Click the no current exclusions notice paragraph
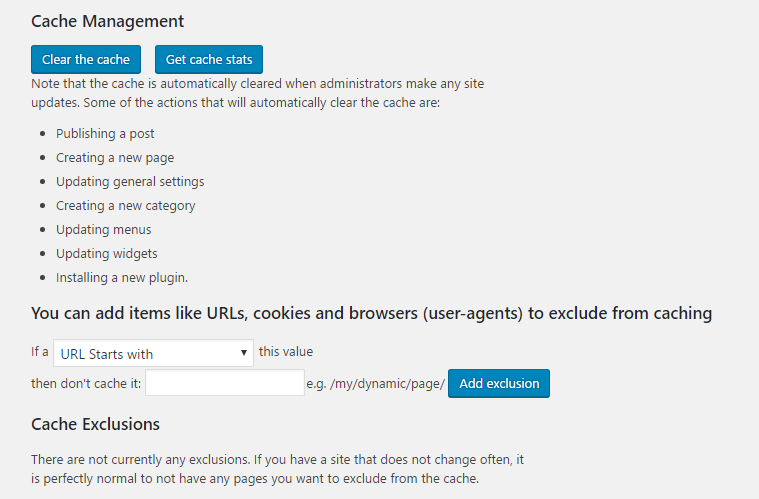759x499 pixels. pos(277,469)
